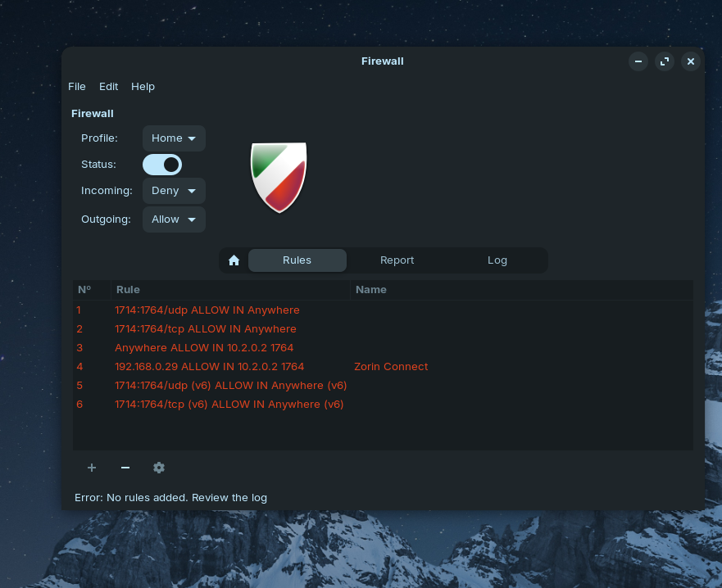Sort by the Name column header

tap(522, 290)
